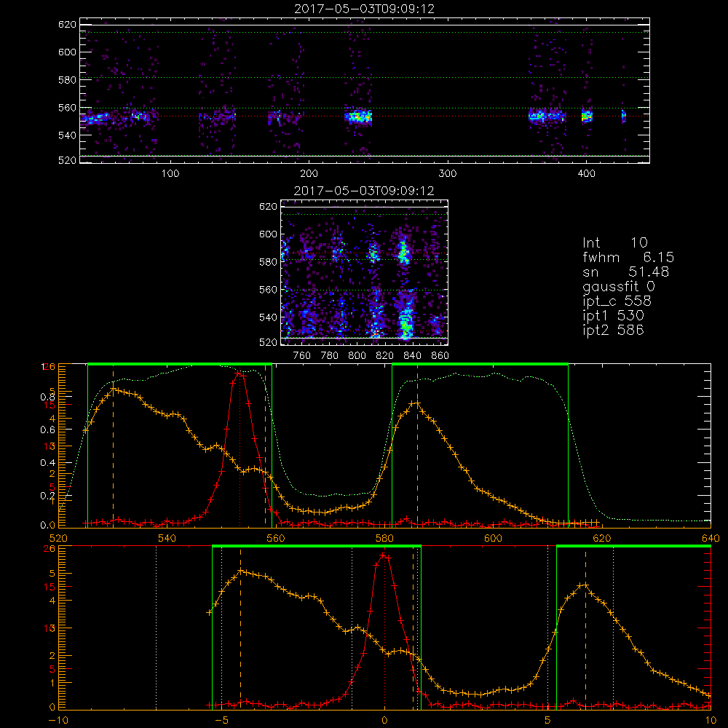Click the 'gaussfit 0' parameter line
The image size is (728, 728).
[619, 287]
